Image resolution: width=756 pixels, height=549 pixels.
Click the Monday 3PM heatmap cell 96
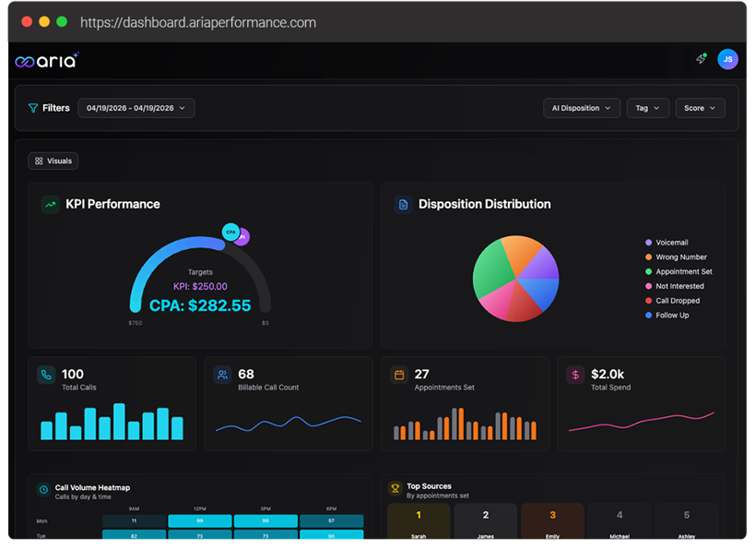click(266, 521)
